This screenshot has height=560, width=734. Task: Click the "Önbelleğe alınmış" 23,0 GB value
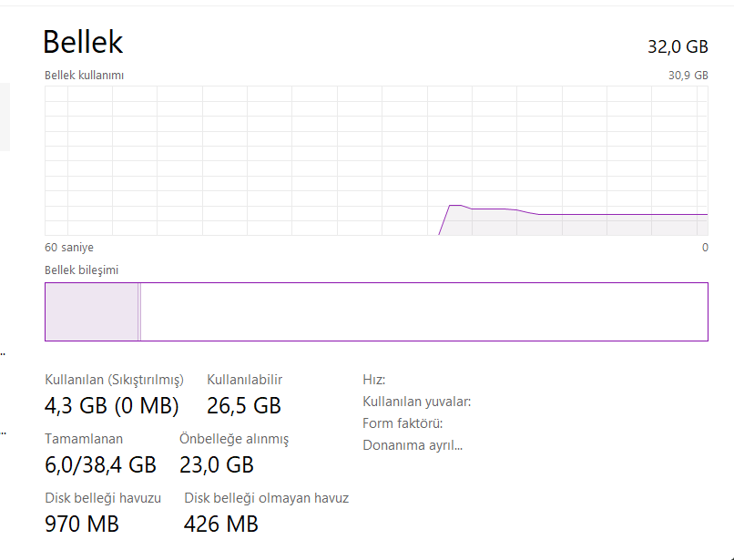pos(217,465)
